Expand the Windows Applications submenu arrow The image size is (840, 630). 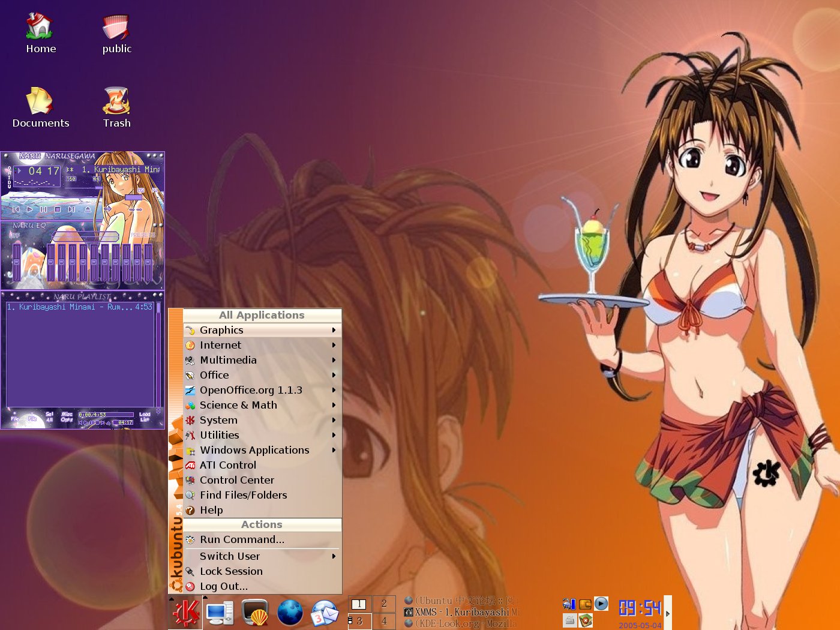(334, 450)
